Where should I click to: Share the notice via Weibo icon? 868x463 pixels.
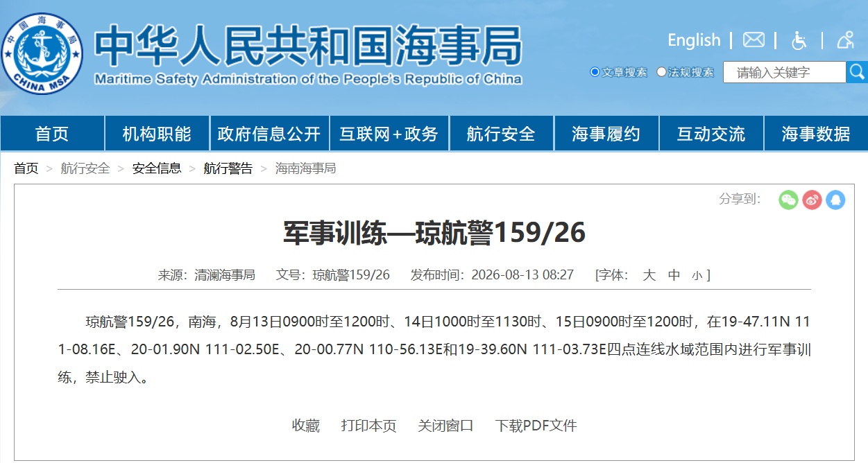pyautogui.click(x=812, y=200)
